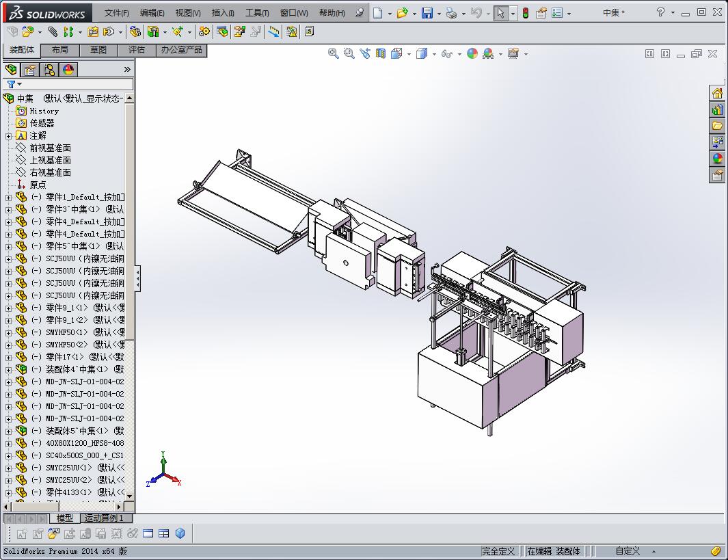Open the help question mark icon
The image size is (728, 560).
pos(660,12)
